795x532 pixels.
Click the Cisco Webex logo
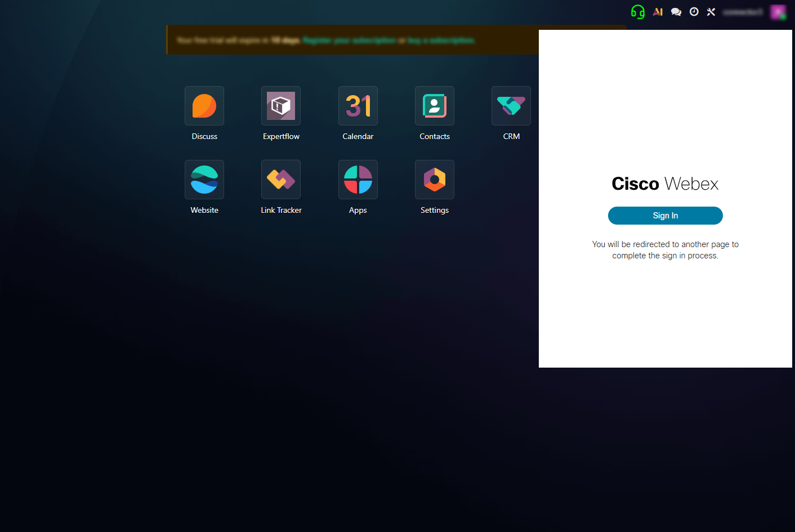pos(665,184)
